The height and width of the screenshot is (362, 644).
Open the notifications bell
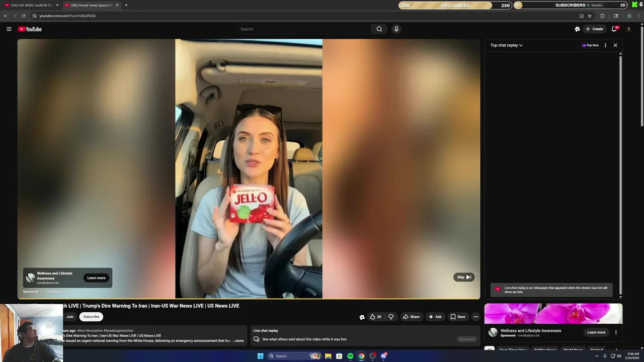coord(614,29)
